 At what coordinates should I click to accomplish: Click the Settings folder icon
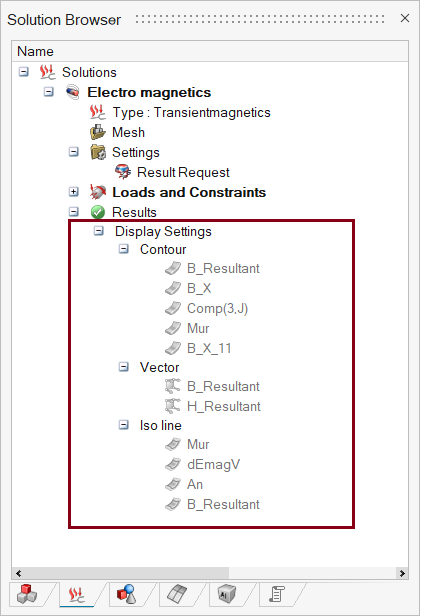(x=98, y=152)
